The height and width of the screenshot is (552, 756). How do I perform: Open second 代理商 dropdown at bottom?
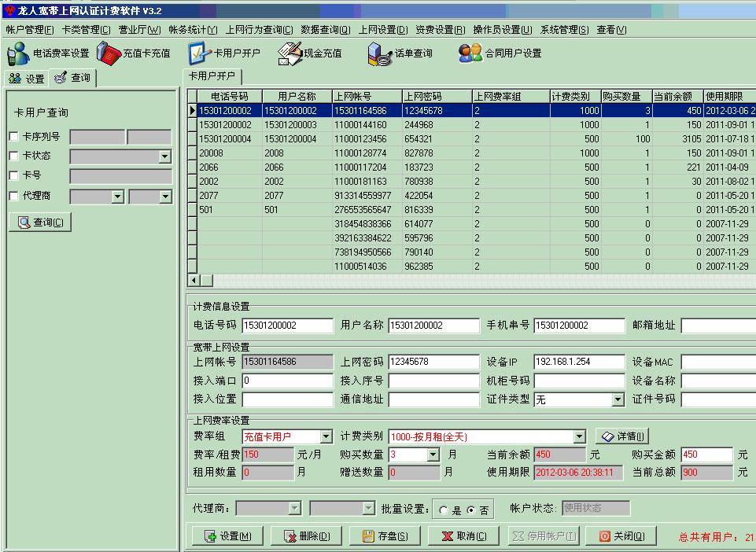click(x=368, y=508)
